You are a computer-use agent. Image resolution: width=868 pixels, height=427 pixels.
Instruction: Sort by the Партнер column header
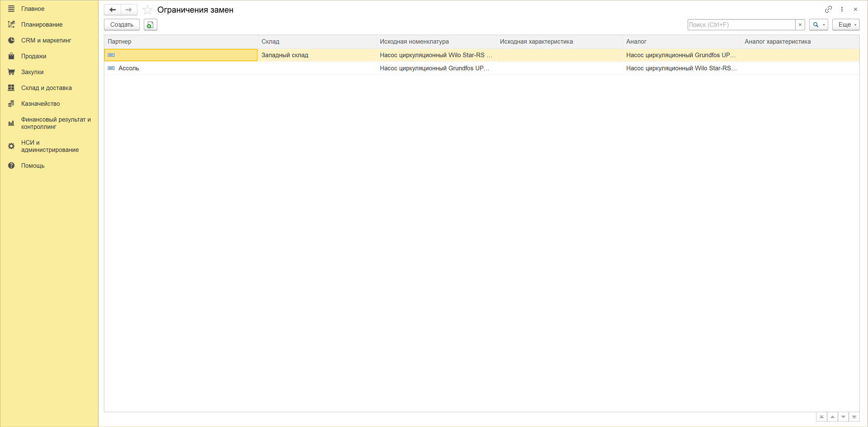181,42
